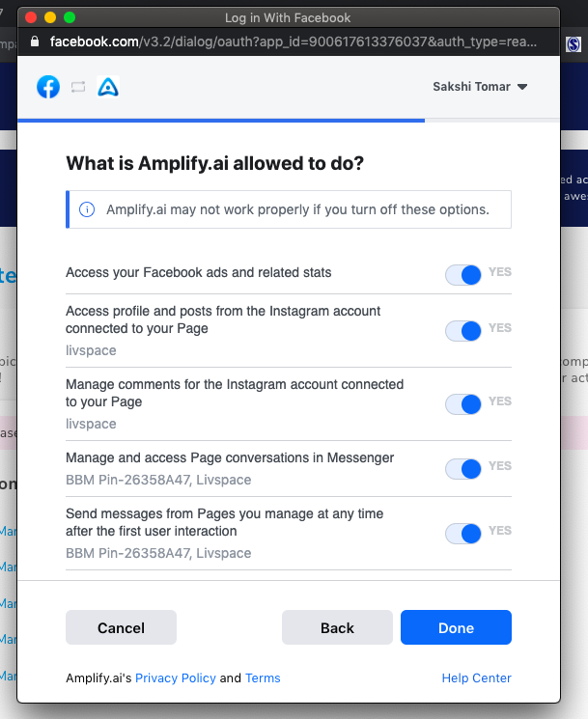Click the Cancel button
Screen dimensions: 588x719
tap(121, 627)
